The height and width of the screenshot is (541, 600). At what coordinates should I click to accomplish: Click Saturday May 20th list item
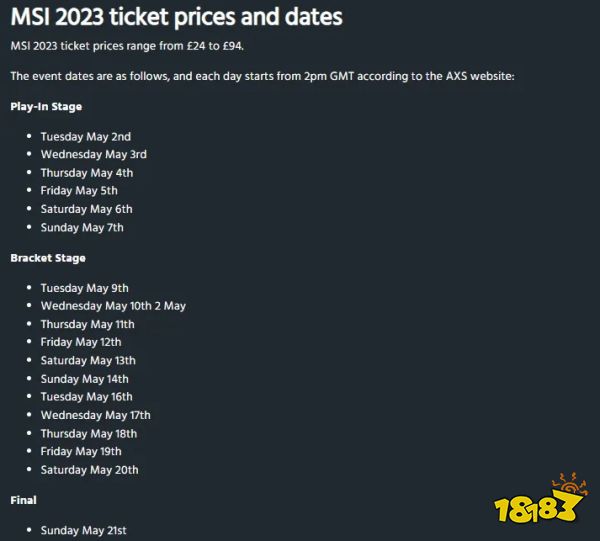90,470
